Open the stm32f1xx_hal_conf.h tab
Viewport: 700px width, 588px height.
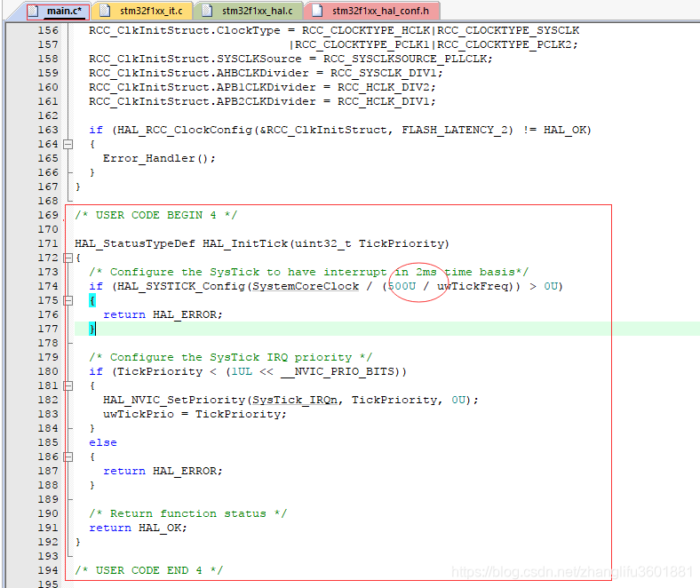tap(371, 11)
